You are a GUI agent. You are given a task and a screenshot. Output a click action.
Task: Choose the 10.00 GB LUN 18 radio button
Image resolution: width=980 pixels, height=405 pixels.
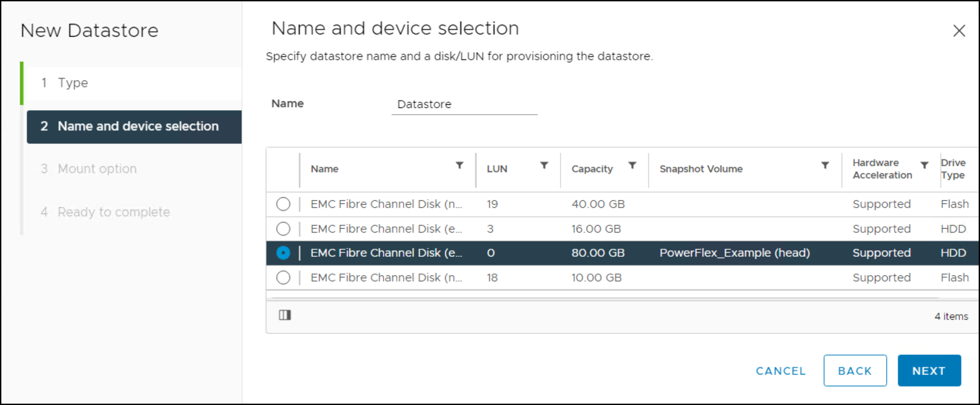click(x=283, y=278)
